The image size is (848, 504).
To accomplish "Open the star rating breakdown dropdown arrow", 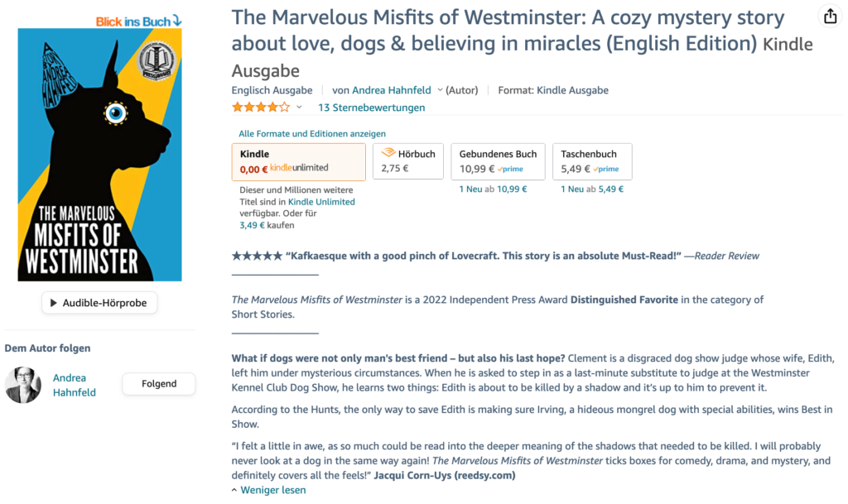I will 299,108.
